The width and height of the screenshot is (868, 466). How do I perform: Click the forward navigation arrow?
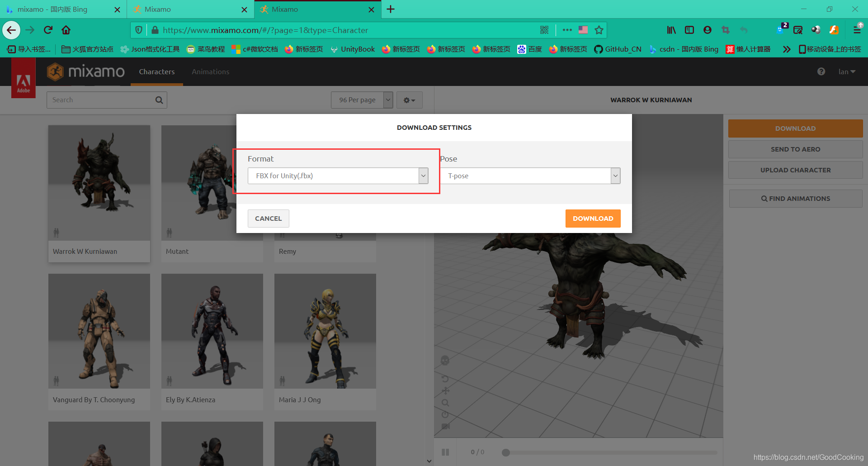(x=30, y=30)
